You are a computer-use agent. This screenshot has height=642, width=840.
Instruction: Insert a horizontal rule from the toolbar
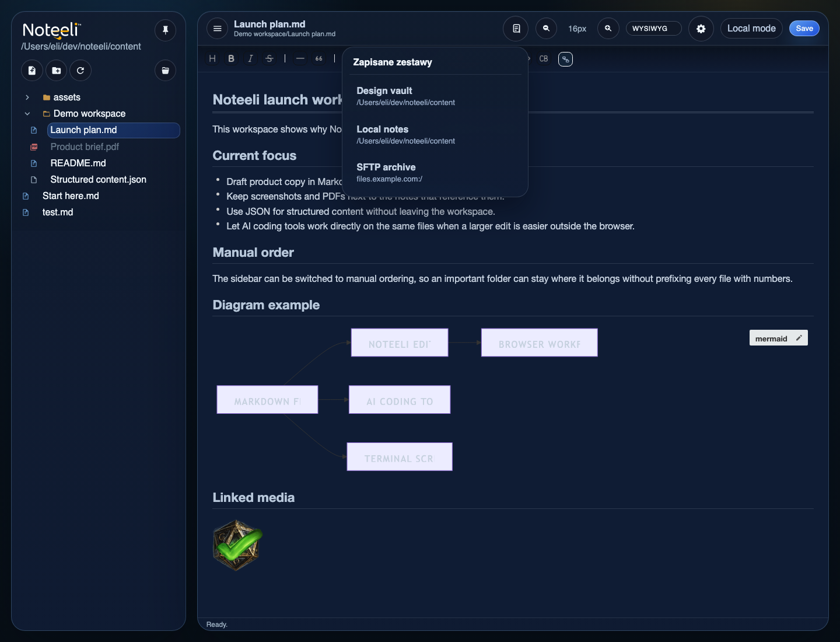(300, 58)
